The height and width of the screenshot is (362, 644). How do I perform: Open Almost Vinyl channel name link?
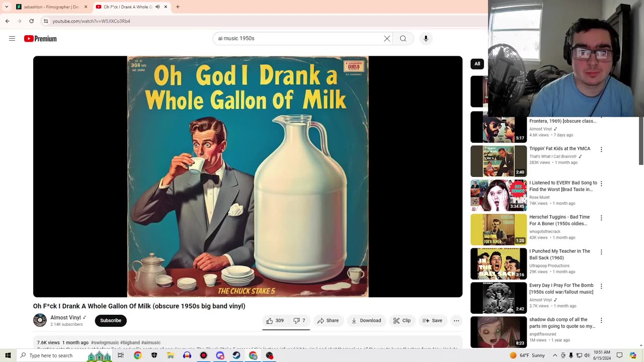click(x=65, y=318)
